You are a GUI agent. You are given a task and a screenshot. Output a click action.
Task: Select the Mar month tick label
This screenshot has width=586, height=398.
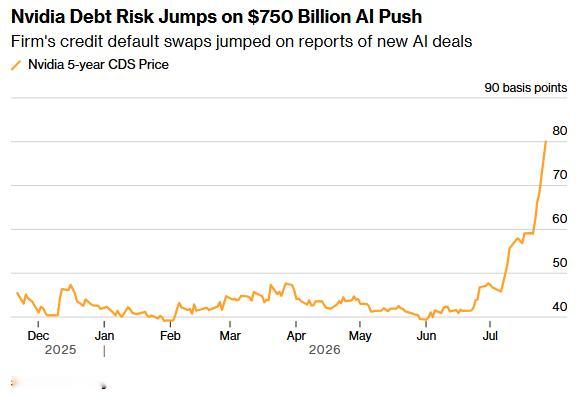(x=230, y=336)
